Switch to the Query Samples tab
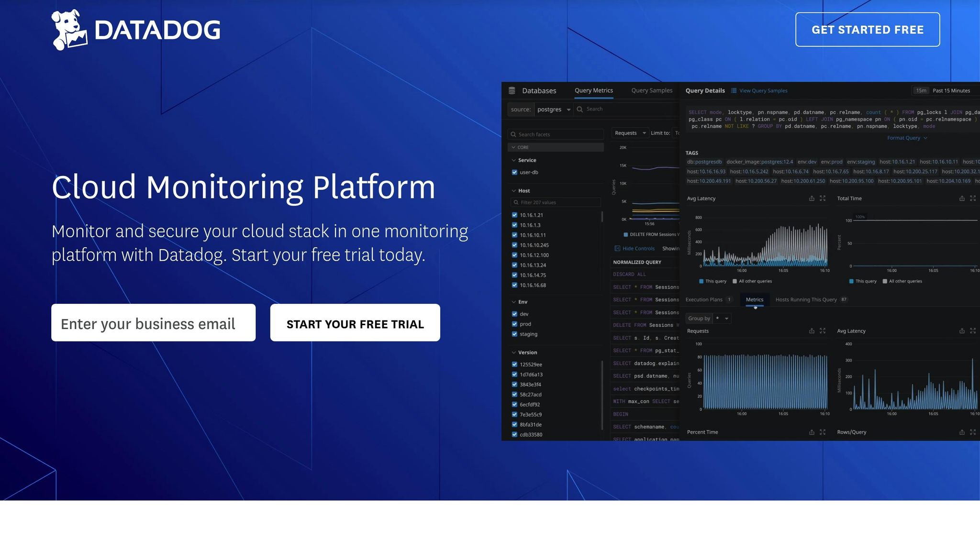The image size is (980, 551). click(651, 90)
